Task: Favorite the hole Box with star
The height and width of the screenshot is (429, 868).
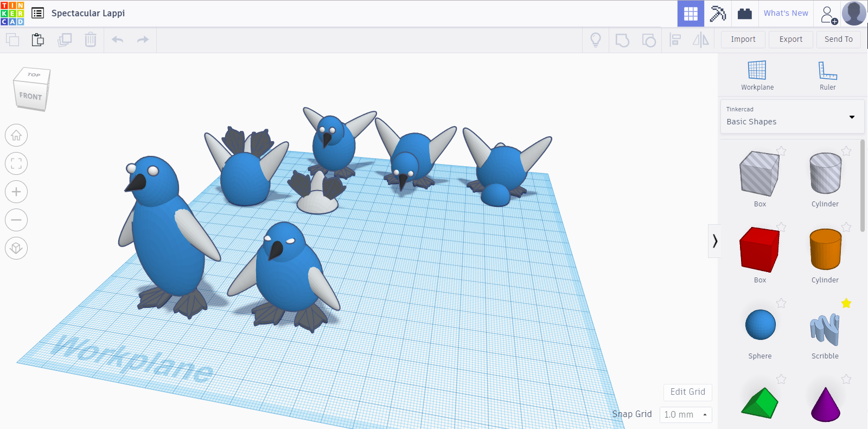Action: pos(781,151)
